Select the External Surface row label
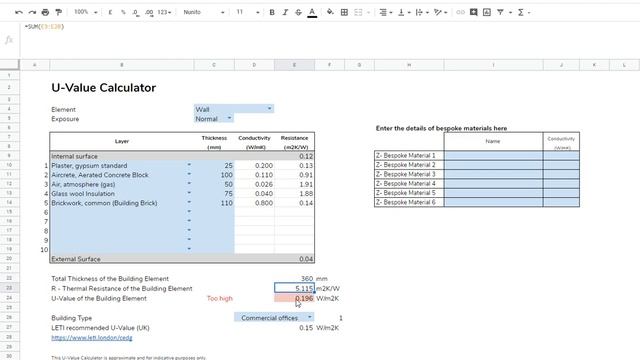Screen dimensions: 640x360 pos(76,259)
